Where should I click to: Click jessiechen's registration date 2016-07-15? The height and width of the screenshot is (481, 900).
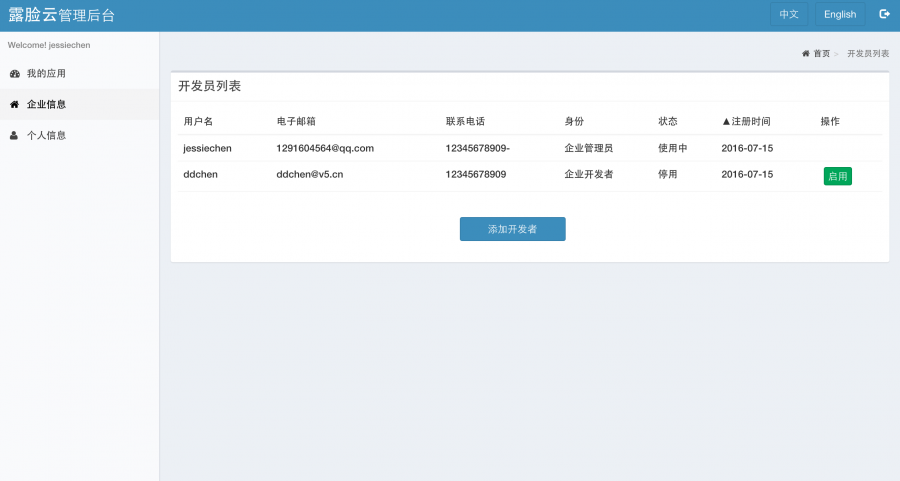(747, 148)
